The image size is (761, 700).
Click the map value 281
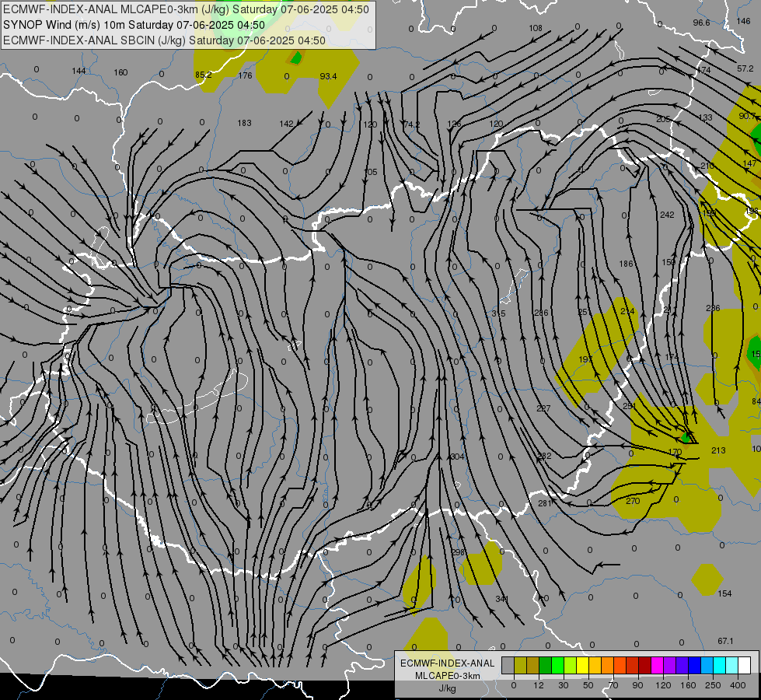click(x=545, y=502)
